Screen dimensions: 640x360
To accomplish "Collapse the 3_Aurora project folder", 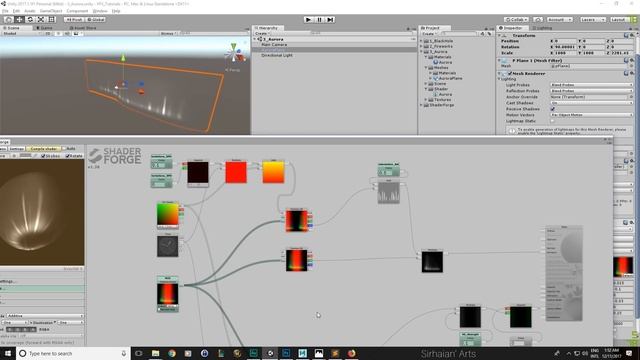I will pos(422,52).
